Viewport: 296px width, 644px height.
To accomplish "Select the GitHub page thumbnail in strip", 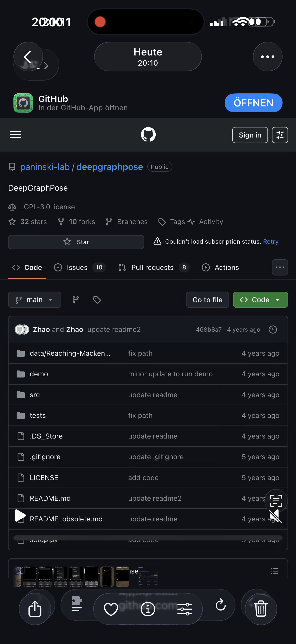I will pyautogui.click(x=148, y=576).
